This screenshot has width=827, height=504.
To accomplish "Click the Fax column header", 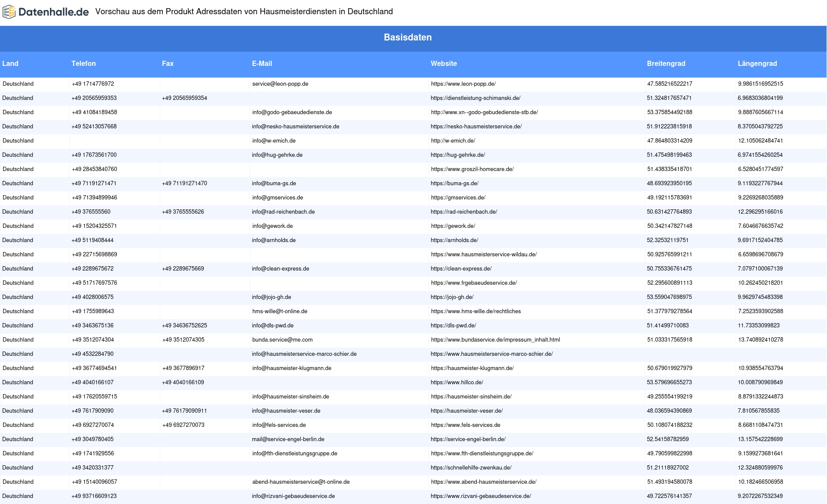I will [168, 63].
